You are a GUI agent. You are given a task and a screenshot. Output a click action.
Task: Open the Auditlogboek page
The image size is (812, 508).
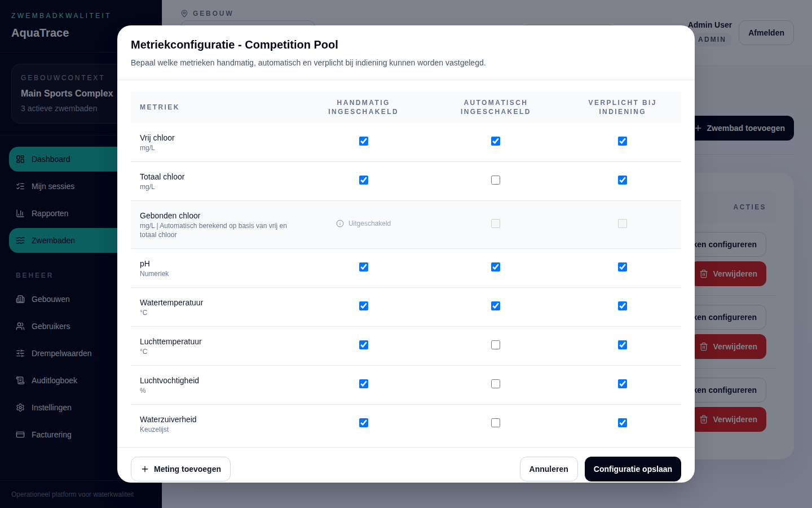pyautogui.click(x=63, y=380)
